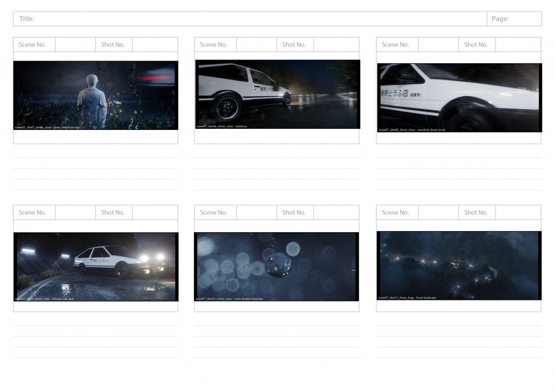This screenshot has height=392, width=555.
Task: Click Shot No. field above the drift frame
Action: click(x=155, y=212)
